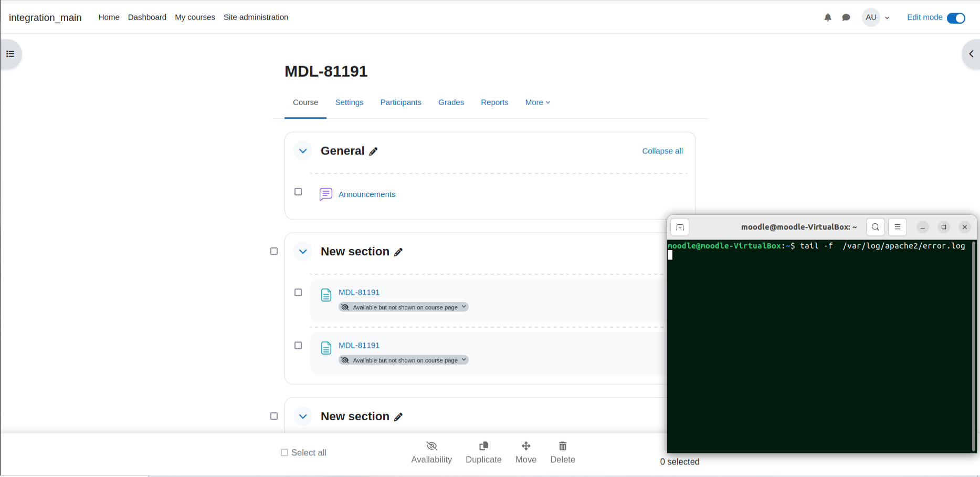This screenshot has height=477, width=980.
Task: Go to Dashboard in navigation bar
Action: click(147, 17)
